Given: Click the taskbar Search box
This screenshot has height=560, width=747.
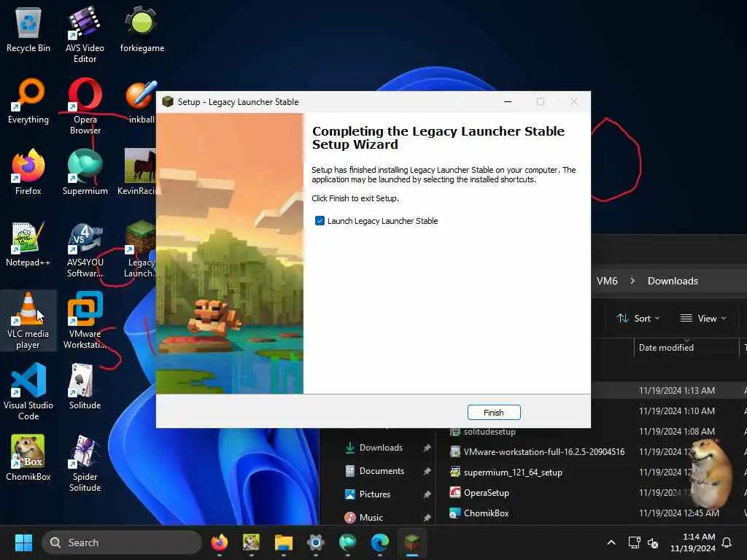Looking at the screenshot, I should pos(122,542).
